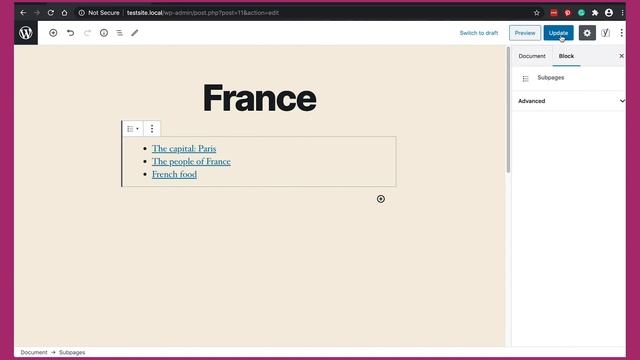Click the Preview button

tap(525, 33)
